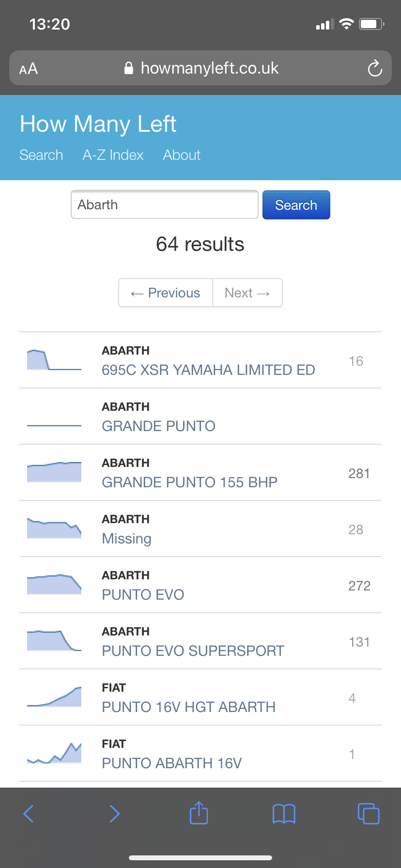Image resolution: width=401 pixels, height=868 pixels.
Task: Open the Punto Evo Supersport entry
Action: point(193,651)
